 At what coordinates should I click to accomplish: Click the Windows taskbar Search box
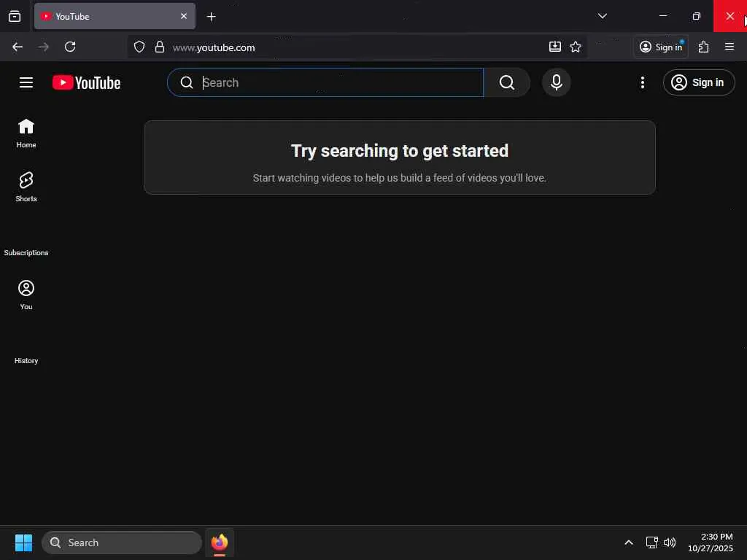point(122,542)
